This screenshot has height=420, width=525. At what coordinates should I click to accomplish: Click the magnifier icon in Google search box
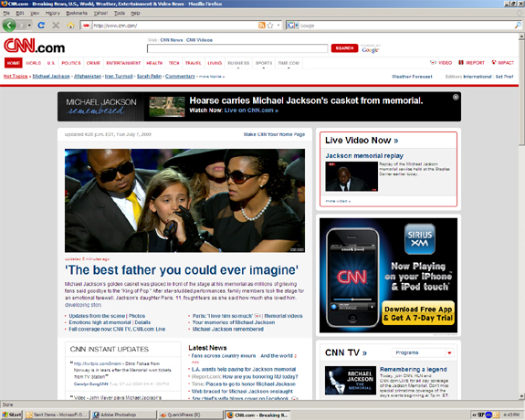pos(518,26)
